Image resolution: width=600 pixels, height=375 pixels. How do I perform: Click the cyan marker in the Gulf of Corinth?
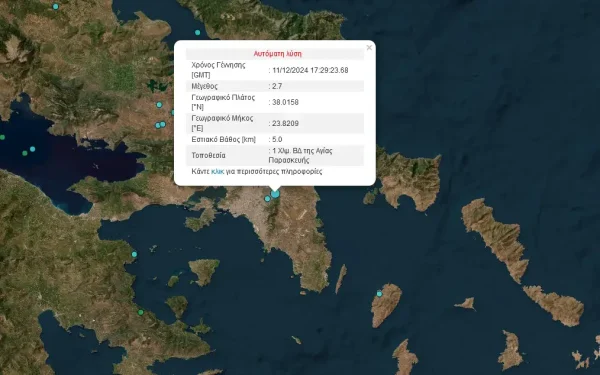(x=33, y=149)
